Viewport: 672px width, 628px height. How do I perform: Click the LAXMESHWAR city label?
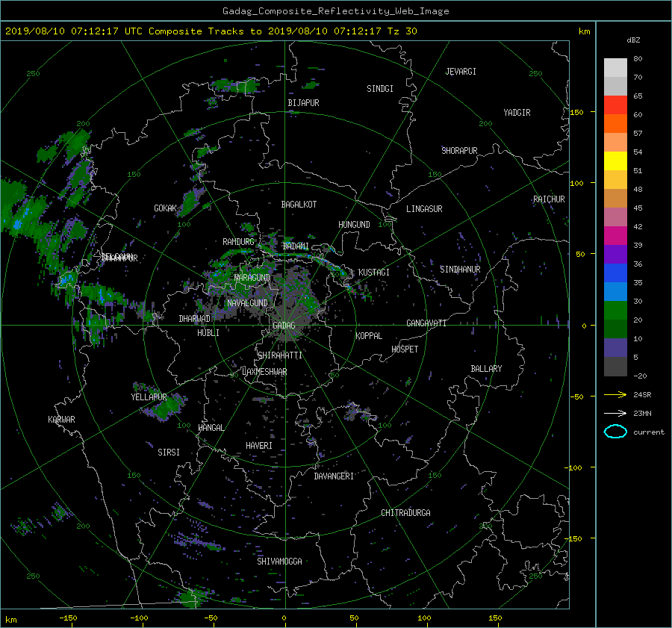(x=264, y=372)
